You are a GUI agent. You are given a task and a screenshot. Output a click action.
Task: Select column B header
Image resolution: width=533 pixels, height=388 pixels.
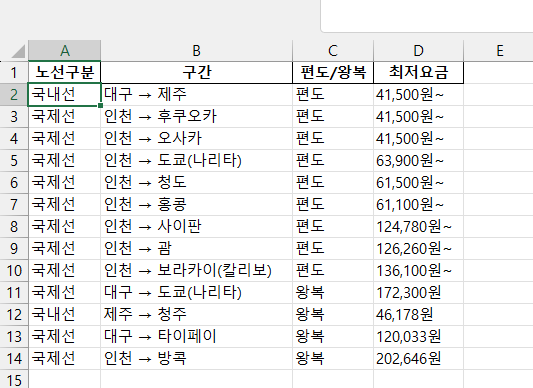(x=196, y=51)
